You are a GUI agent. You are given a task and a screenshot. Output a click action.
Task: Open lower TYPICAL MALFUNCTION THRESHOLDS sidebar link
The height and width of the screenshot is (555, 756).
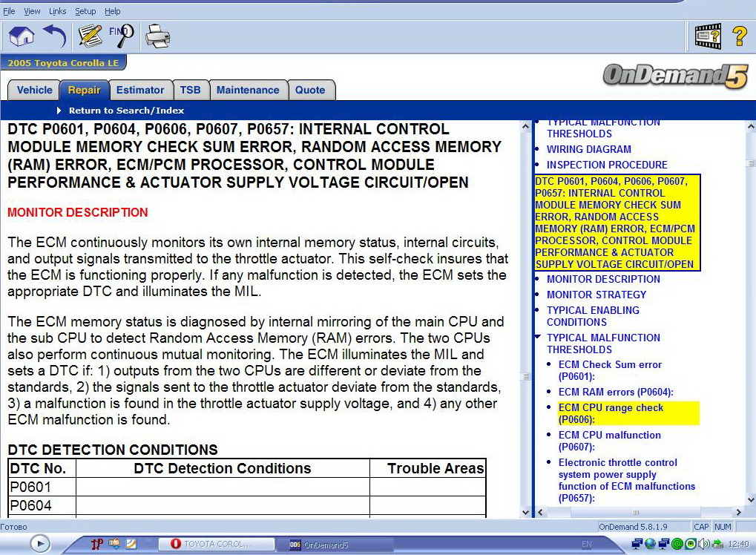click(x=603, y=344)
